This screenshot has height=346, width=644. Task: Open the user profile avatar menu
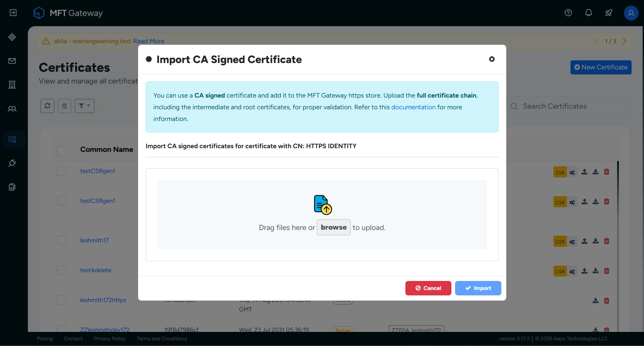click(631, 13)
